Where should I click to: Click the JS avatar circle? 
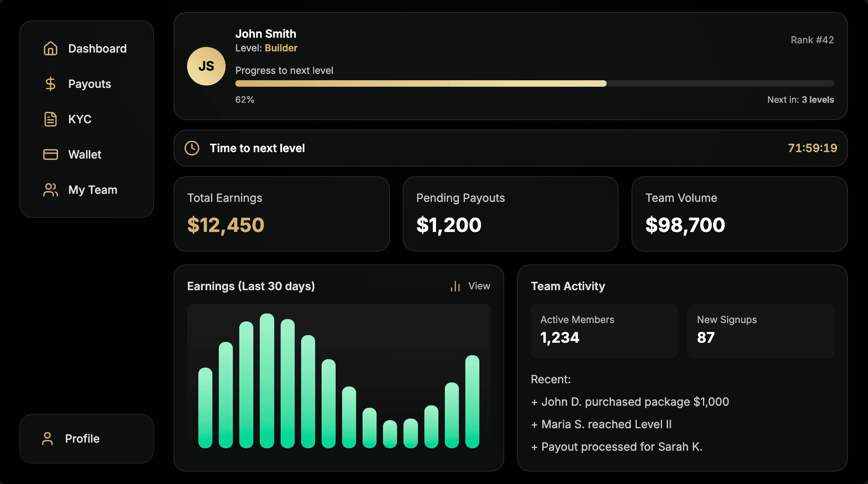(206, 66)
